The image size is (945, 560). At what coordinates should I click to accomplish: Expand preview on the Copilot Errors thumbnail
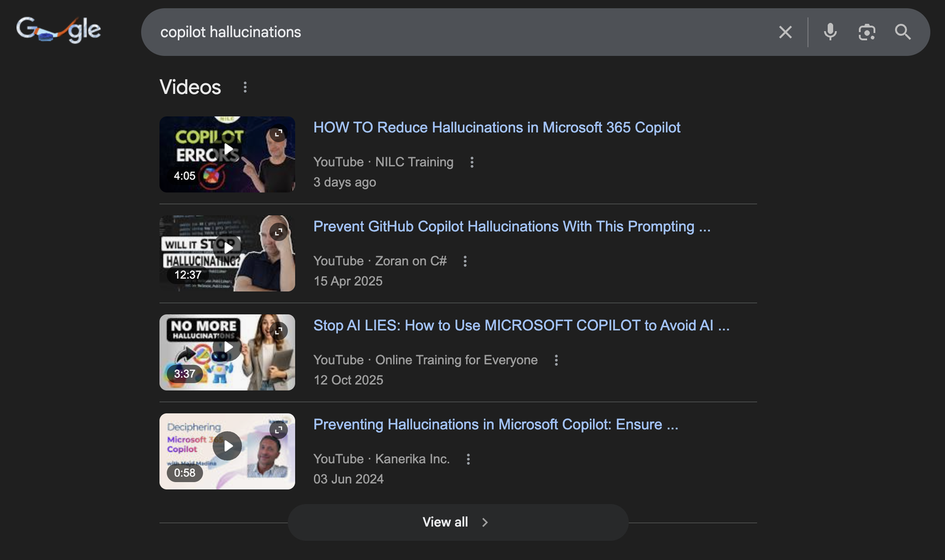click(x=278, y=133)
